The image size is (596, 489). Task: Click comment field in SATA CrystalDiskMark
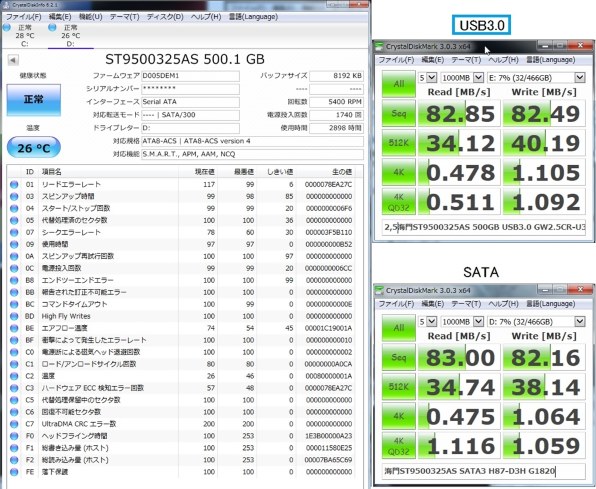[x=483, y=471]
